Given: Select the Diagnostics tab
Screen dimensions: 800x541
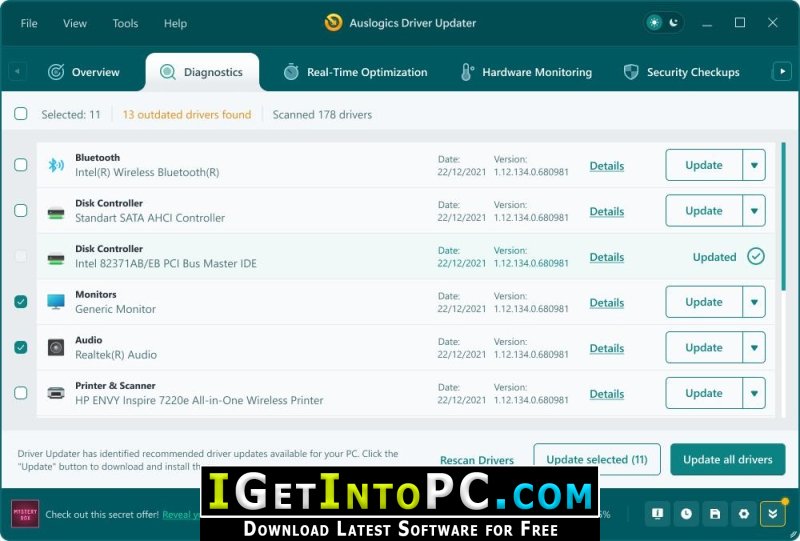Looking at the screenshot, I should [x=202, y=72].
